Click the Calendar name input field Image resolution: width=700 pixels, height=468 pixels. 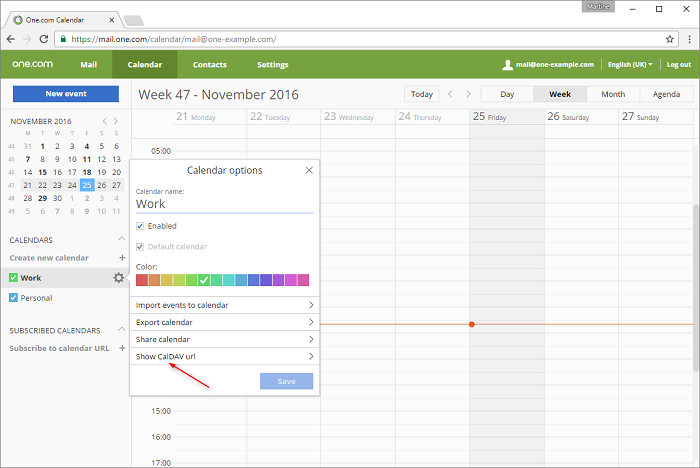pyautogui.click(x=224, y=203)
